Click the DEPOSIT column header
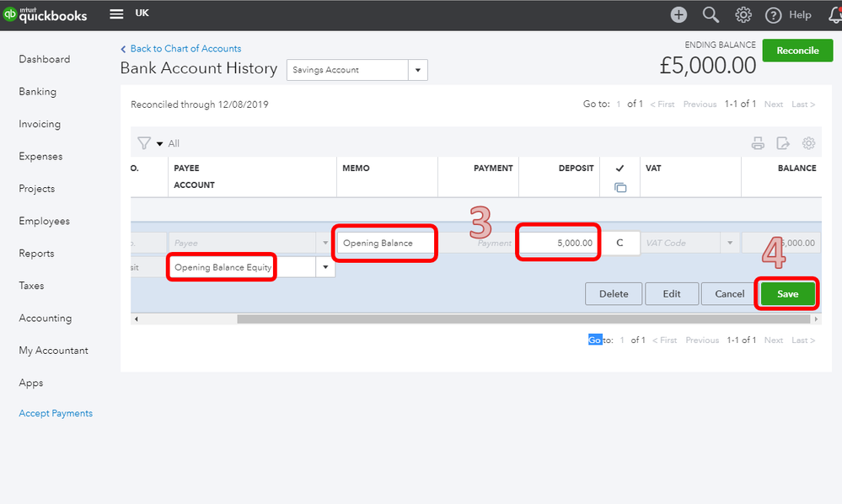The width and height of the screenshot is (842, 504). coord(577,168)
